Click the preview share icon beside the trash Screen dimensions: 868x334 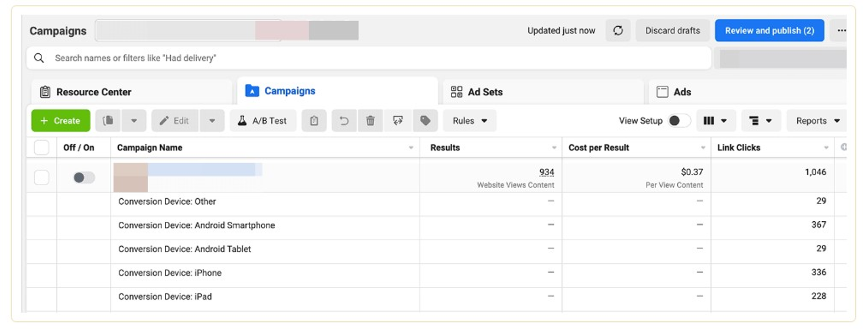tap(398, 121)
